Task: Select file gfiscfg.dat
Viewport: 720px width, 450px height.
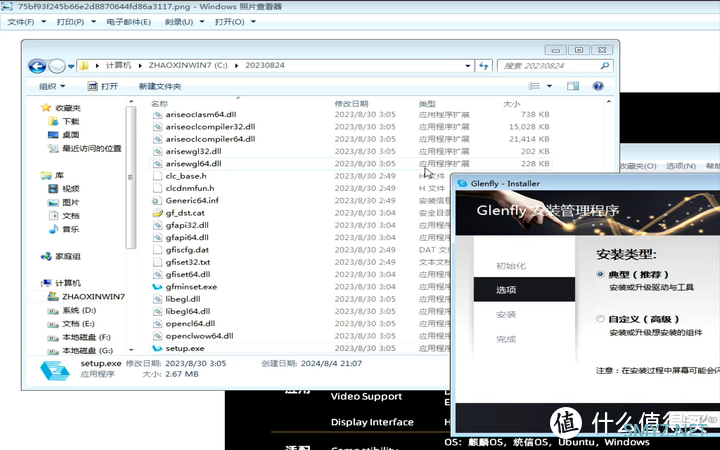Action: pyautogui.click(x=187, y=250)
